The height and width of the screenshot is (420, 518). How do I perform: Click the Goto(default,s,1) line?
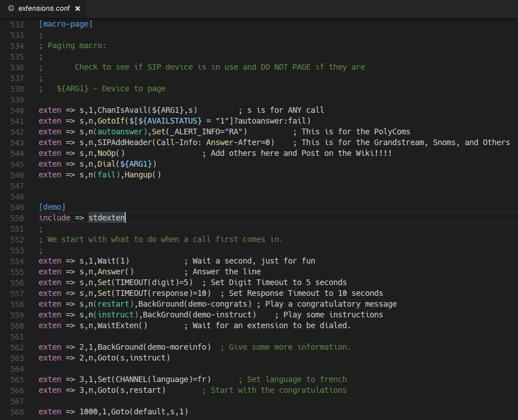click(113, 411)
